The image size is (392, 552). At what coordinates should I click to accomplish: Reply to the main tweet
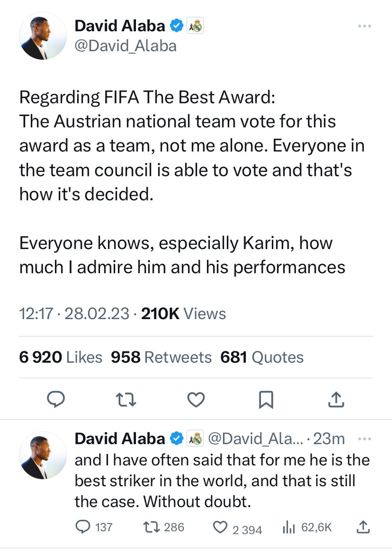pos(56,399)
